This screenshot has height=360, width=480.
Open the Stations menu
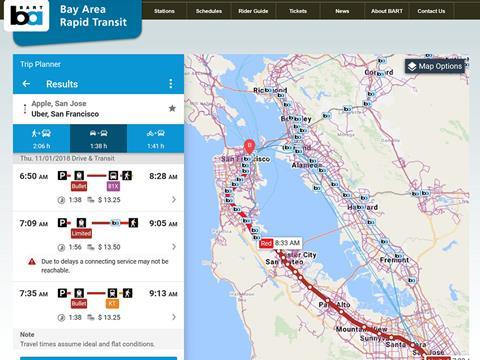coord(164,11)
